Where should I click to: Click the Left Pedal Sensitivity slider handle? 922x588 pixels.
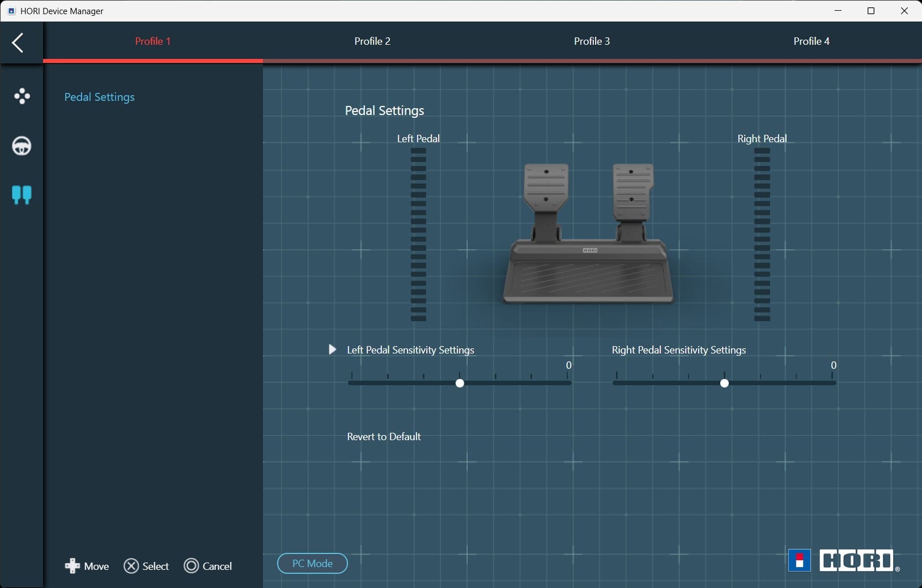pos(460,384)
